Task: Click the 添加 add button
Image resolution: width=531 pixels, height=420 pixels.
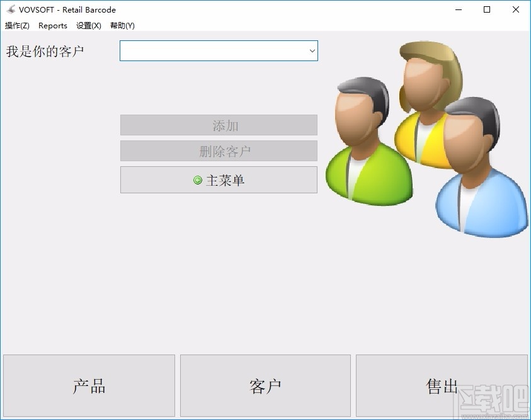Action: pyautogui.click(x=219, y=125)
